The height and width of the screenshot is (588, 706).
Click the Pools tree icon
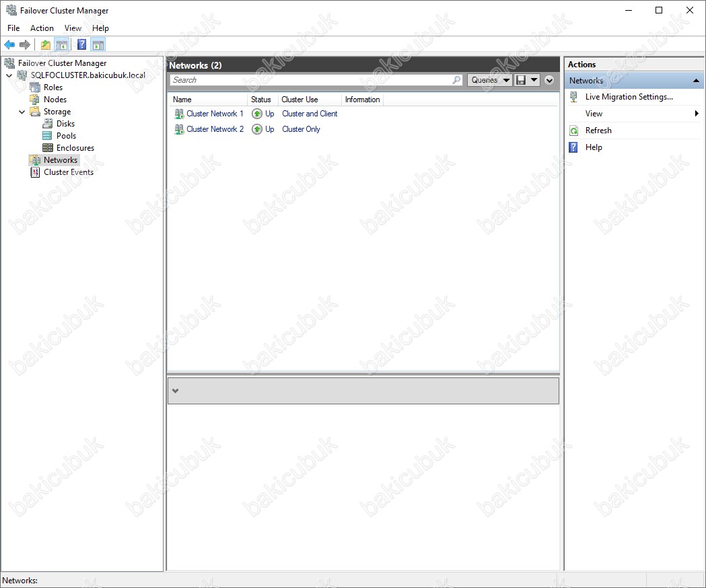coord(47,135)
